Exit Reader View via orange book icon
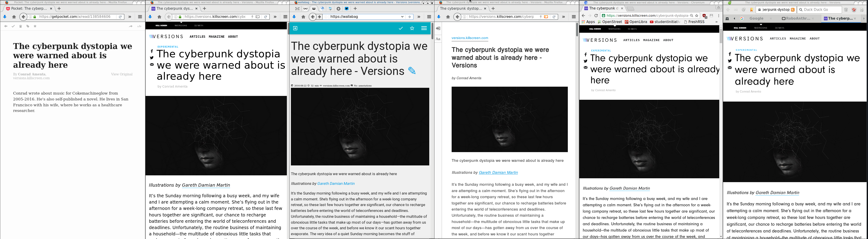This screenshot has width=868, height=239. coord(546,17)
